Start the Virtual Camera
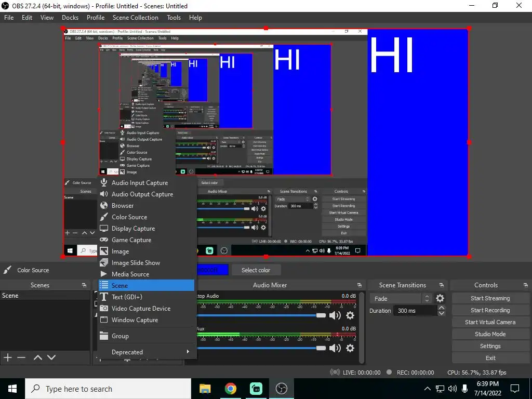 (x=490, y=322)
